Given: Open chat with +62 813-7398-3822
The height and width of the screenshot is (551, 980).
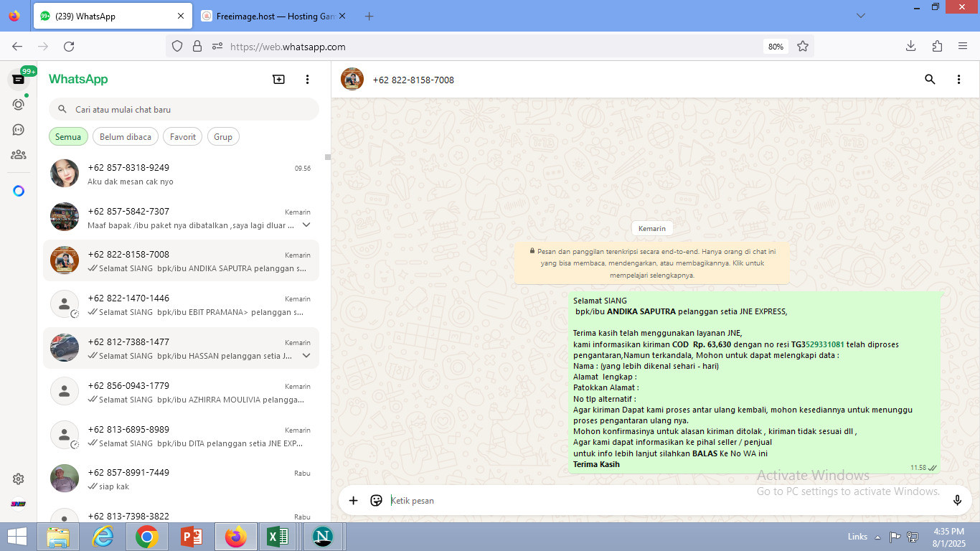Looking at the screenshot, I should coord(181,514).
